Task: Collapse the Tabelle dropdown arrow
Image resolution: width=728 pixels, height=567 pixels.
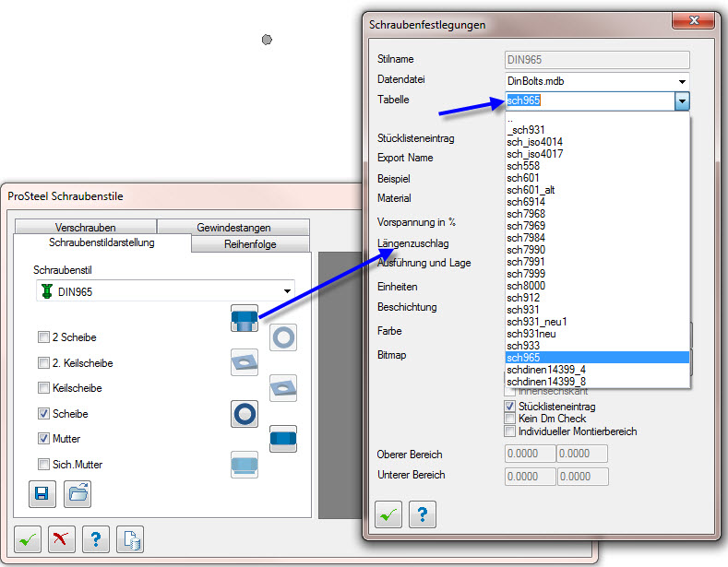Action: [x=682, y=100]
